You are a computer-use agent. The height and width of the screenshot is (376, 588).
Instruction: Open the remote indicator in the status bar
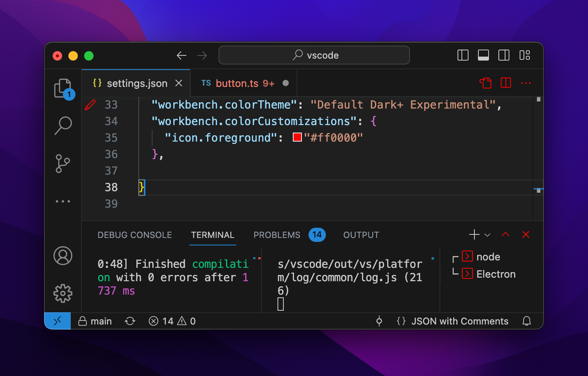(57, 321)
